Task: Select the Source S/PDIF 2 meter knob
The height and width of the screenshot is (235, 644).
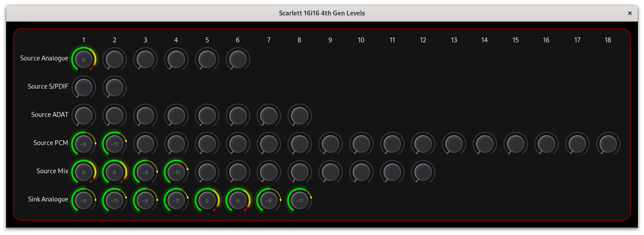Action: coord(115,87)
